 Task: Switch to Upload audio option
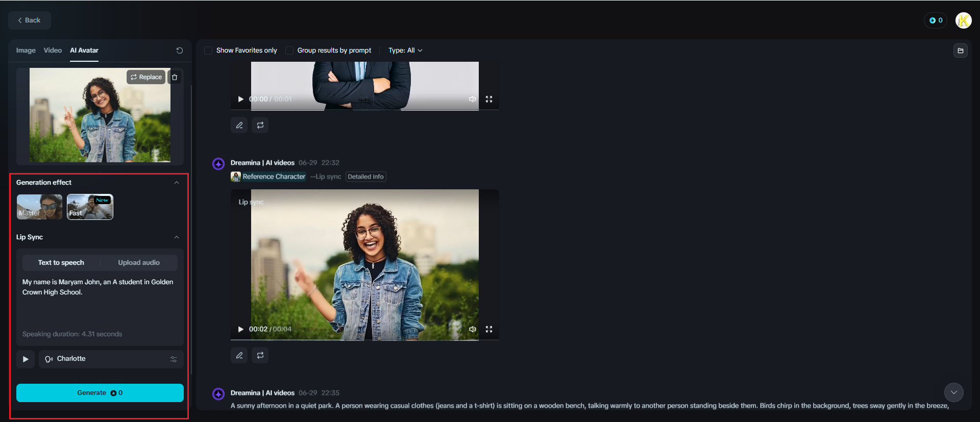139,263
